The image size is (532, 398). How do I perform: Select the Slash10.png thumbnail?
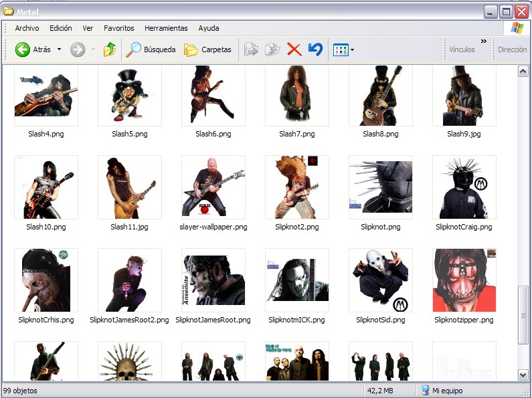pos(46,187)
